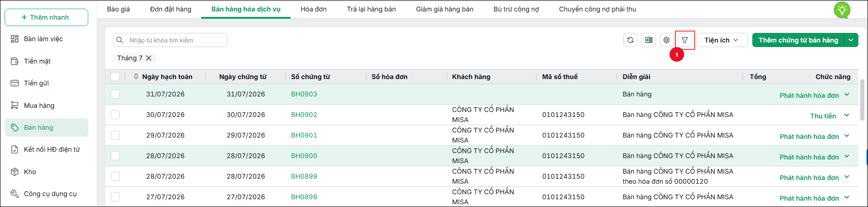This screenshot has height=207, width=868.
Task: Click the pin icon beside Ngày hạch toán
Action: (136, 77)
